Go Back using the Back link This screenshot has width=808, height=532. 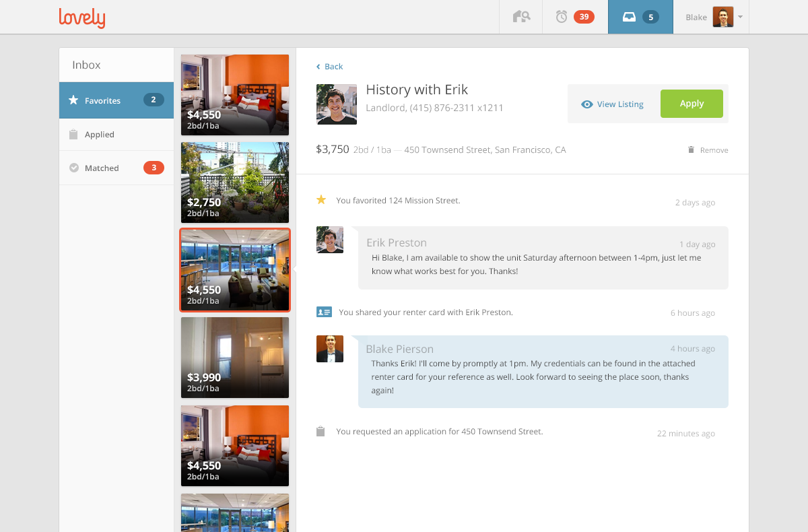pos(330,67)
